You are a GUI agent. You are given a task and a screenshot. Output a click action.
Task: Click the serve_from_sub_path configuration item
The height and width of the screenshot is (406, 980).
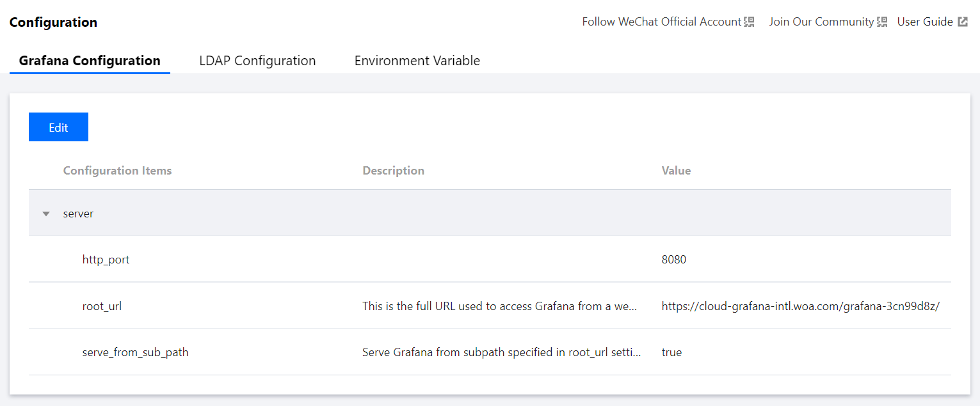[x=135, y=352]
